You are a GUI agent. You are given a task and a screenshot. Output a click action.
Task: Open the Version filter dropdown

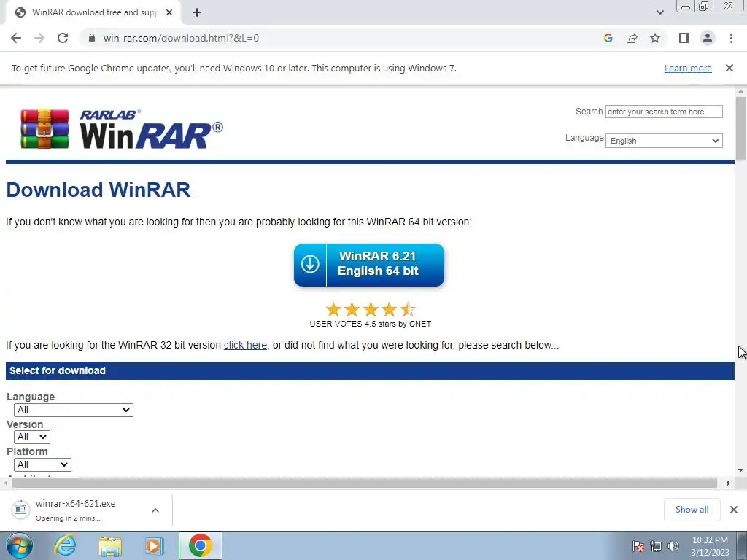pos(32,437)
